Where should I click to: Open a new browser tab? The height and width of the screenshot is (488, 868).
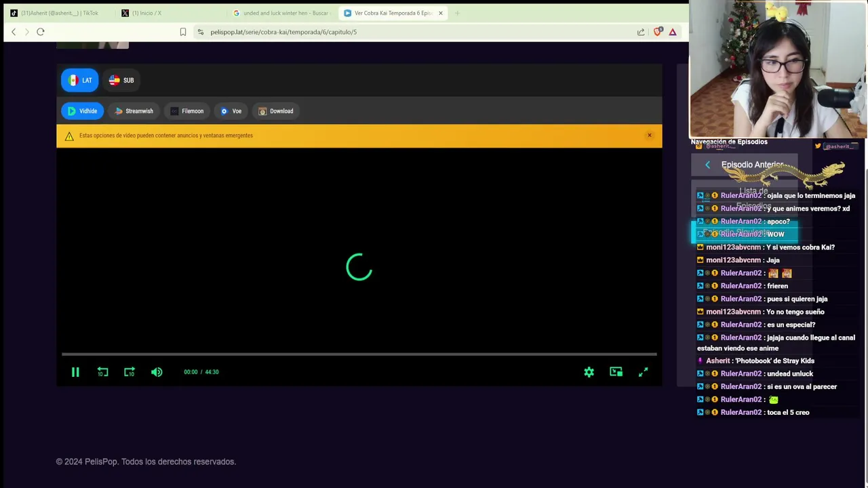tap(457, 13)
